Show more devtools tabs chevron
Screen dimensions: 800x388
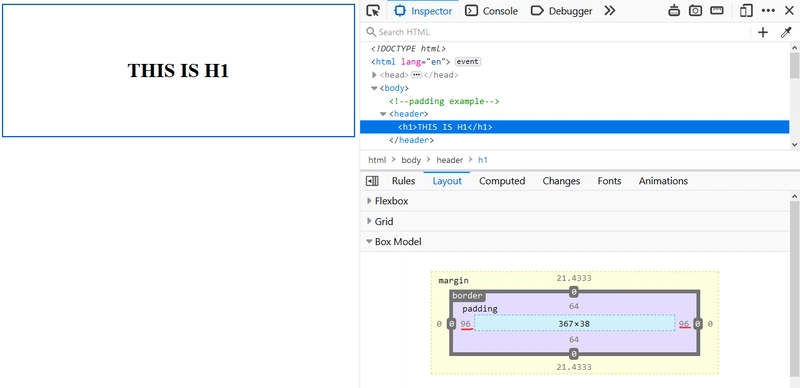[610, 11]
